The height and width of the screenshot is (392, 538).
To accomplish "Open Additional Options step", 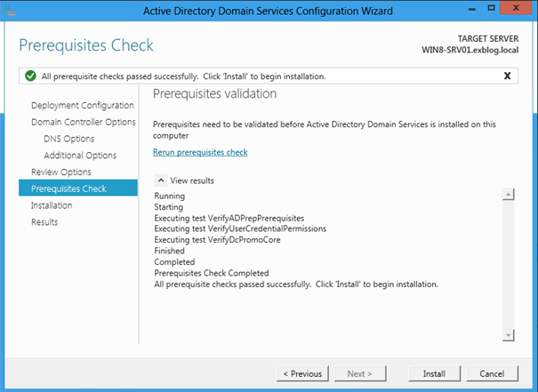I will 80,156.
